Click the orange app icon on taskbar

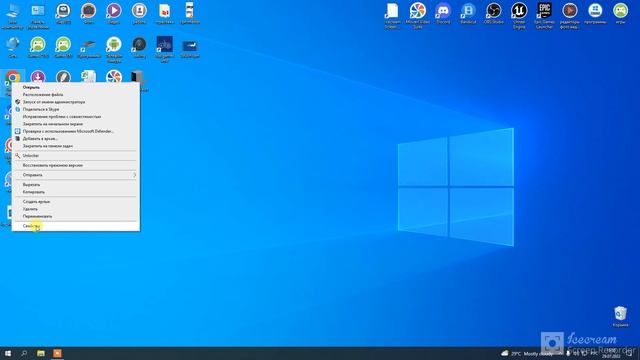click(x=57, y=353)
